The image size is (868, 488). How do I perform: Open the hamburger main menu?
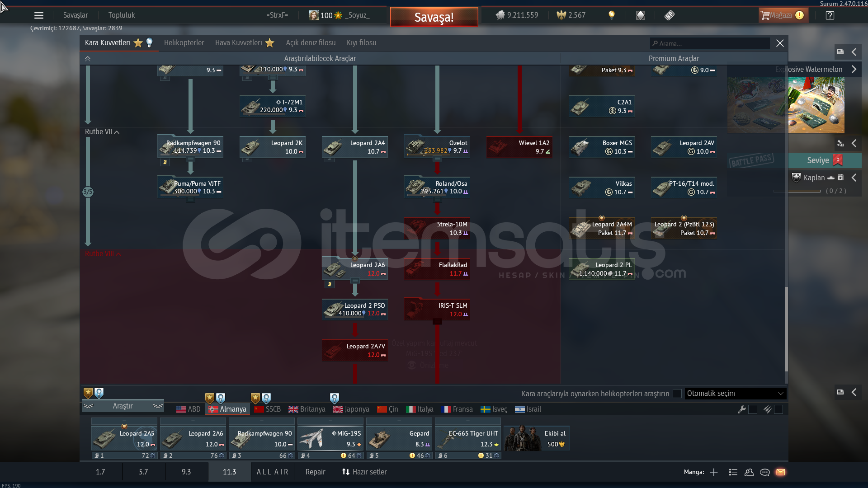(39, 15)
